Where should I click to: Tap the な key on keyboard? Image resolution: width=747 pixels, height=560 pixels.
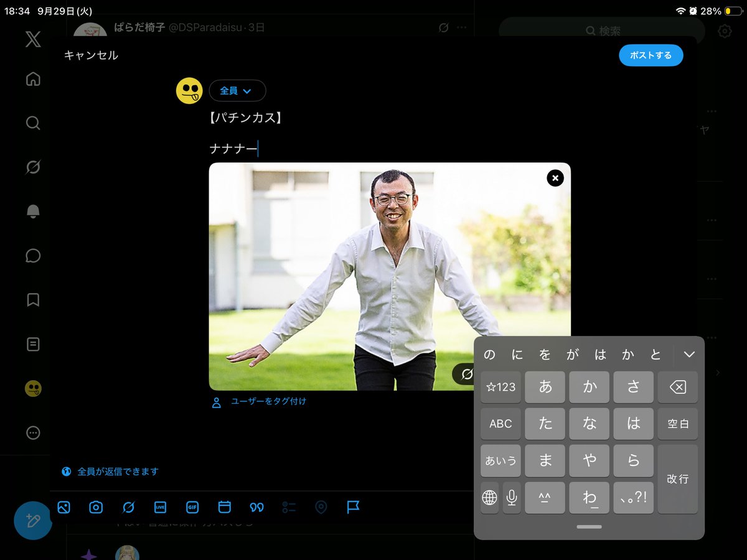(590, 424)
